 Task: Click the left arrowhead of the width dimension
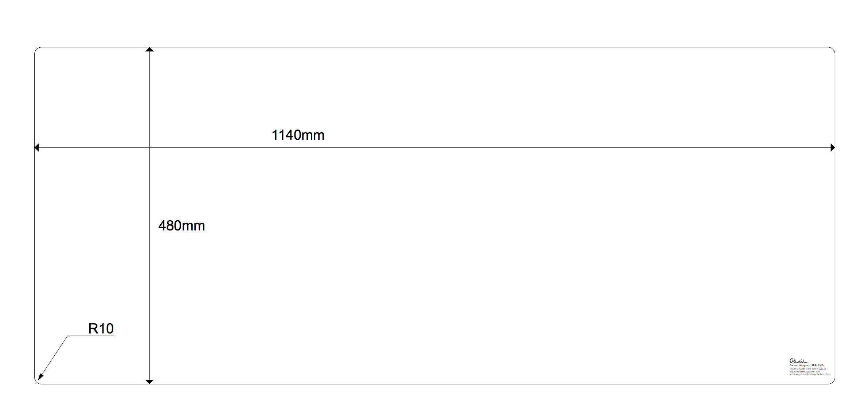(x=36, y=147)
